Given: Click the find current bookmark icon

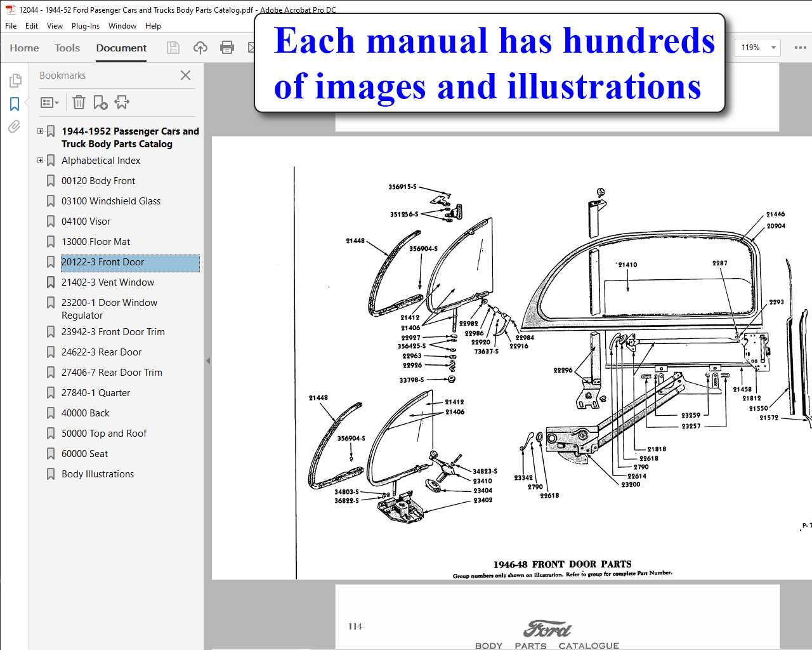Looking at the screenshot, I should [x=122, y=102].
